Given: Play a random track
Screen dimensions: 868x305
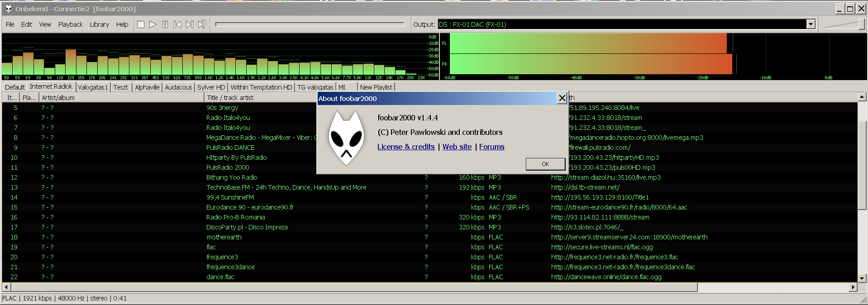Looking at the screenshot, I should click(202, 24).
